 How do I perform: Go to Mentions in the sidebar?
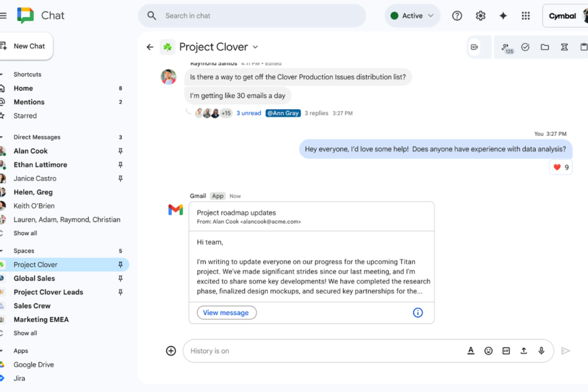click(30, 102)
